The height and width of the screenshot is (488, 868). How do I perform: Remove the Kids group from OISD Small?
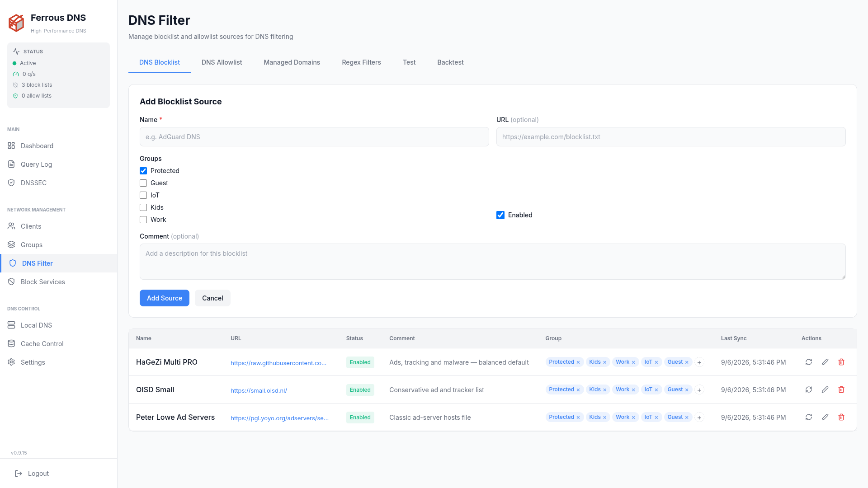(x=605, y=390)
